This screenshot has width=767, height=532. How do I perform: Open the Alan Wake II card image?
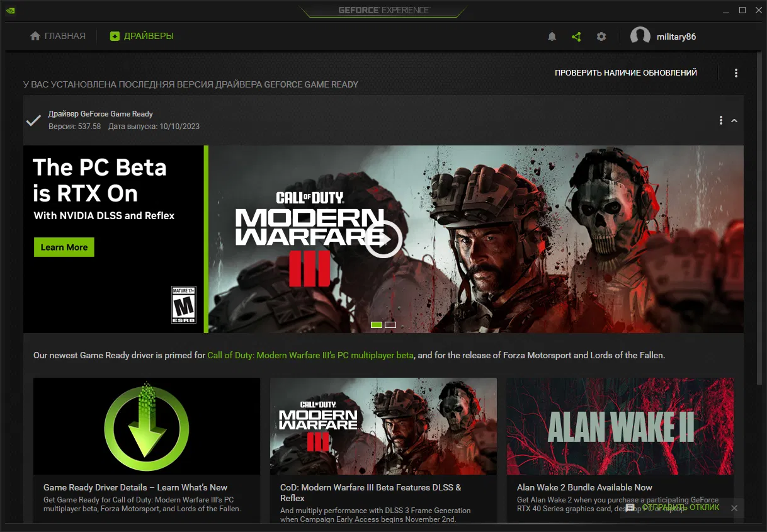(x=620, y=426)
